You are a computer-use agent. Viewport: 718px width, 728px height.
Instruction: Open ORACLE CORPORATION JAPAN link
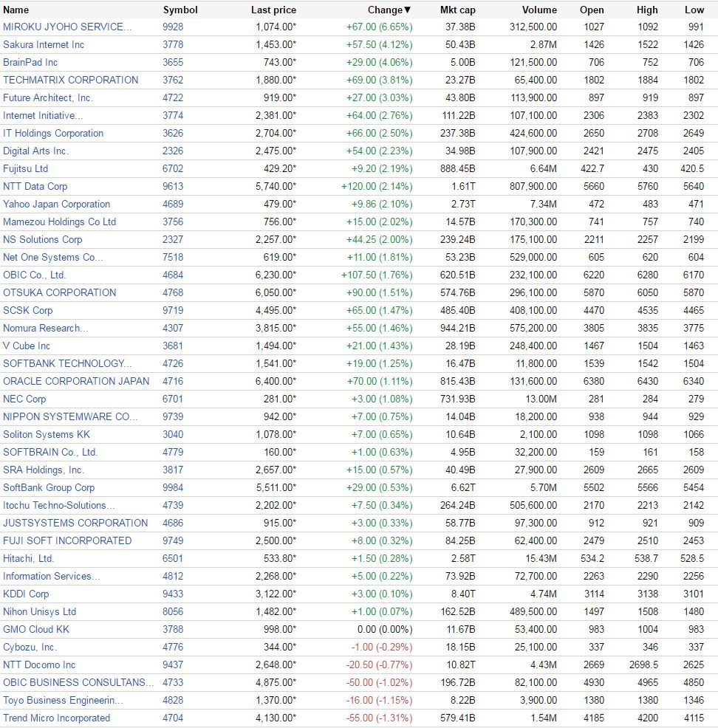[x=76, y=381]
